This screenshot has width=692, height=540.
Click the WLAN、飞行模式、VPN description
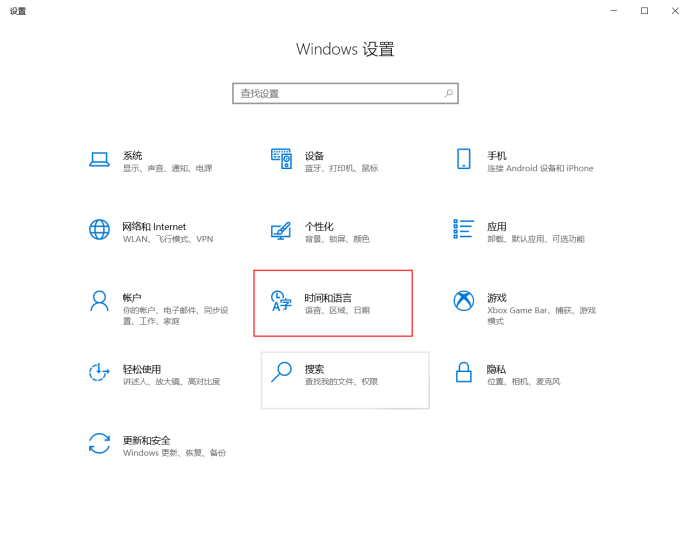pos(168,239)
